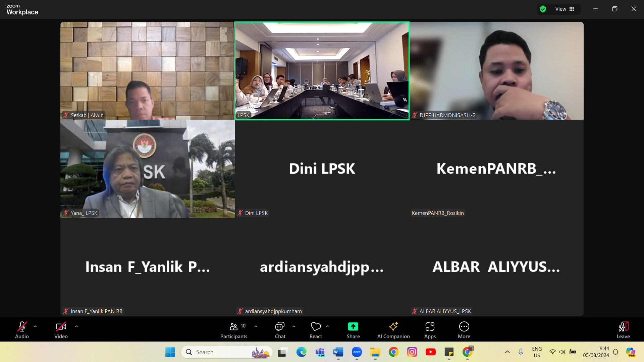Image resolution: width=644 pixels, height=362 pixels.
Task: Select ardiansyahdjppkumham participant tile
Action: tap(322, 267)
